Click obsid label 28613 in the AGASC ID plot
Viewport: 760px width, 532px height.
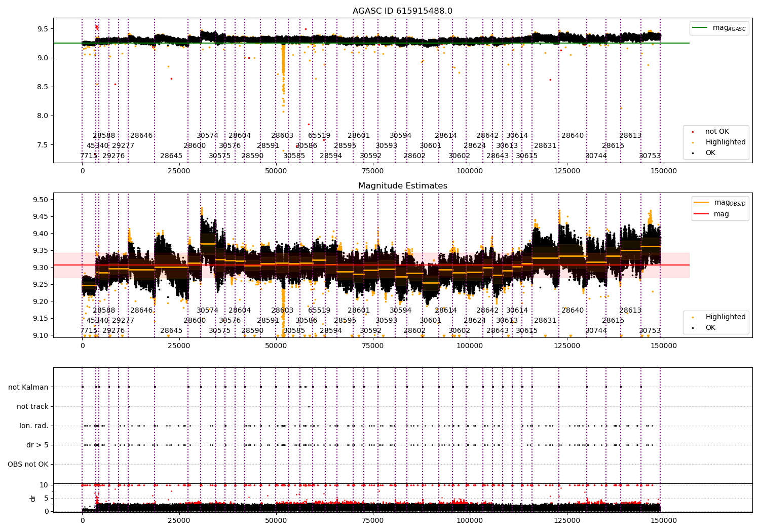(x=630, y=136)
